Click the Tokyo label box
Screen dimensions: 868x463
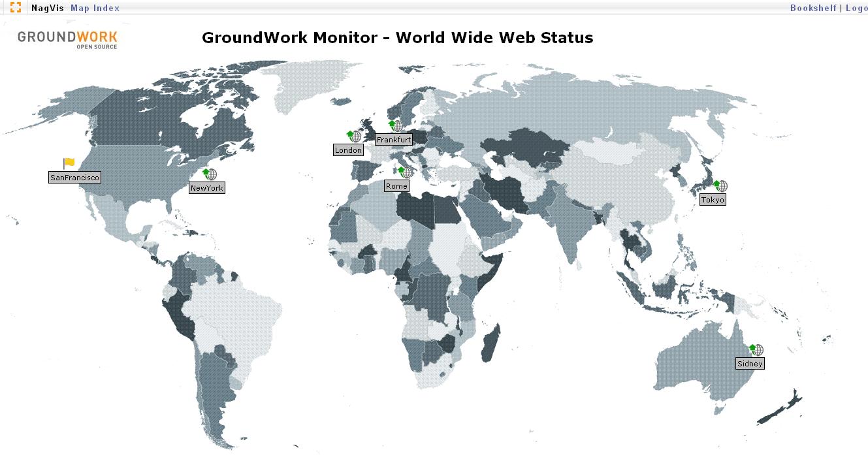click(x=713, y=200)
